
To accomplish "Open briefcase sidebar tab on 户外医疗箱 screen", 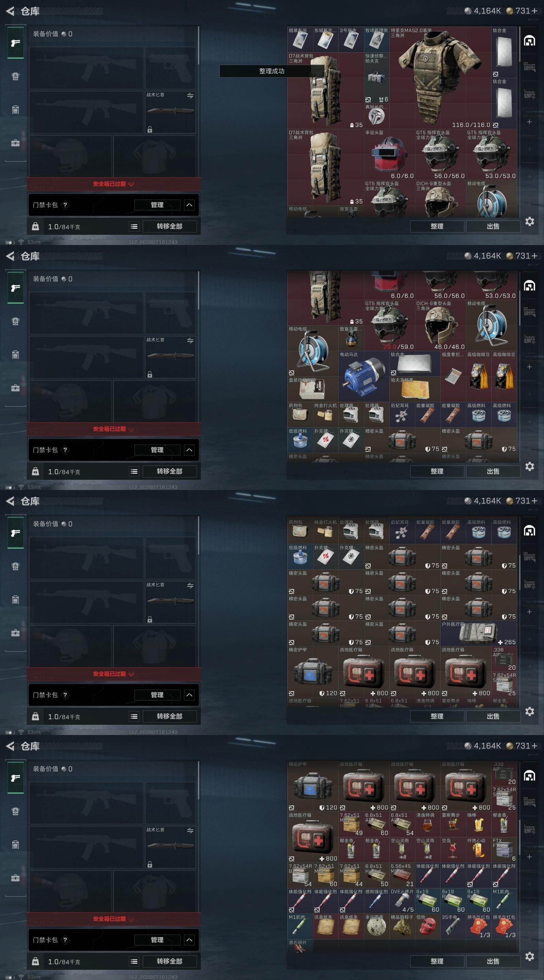I will pyautogui.click(x=15, y=633).
